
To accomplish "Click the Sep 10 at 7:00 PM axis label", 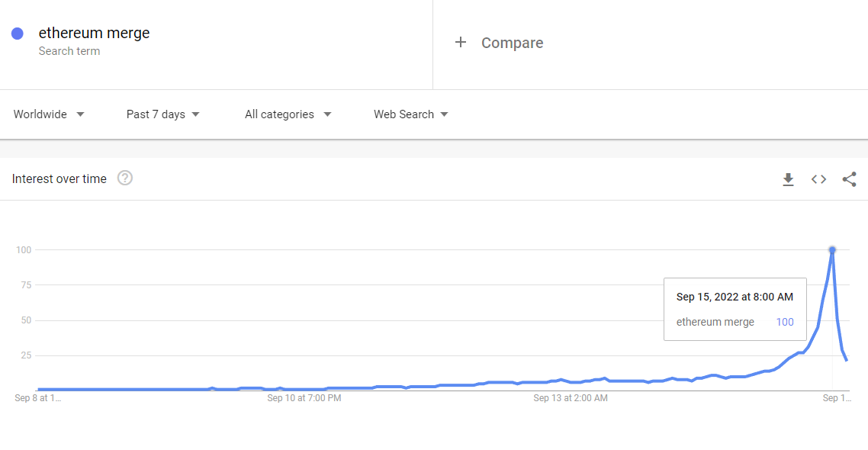I will (x=304, y=398).
